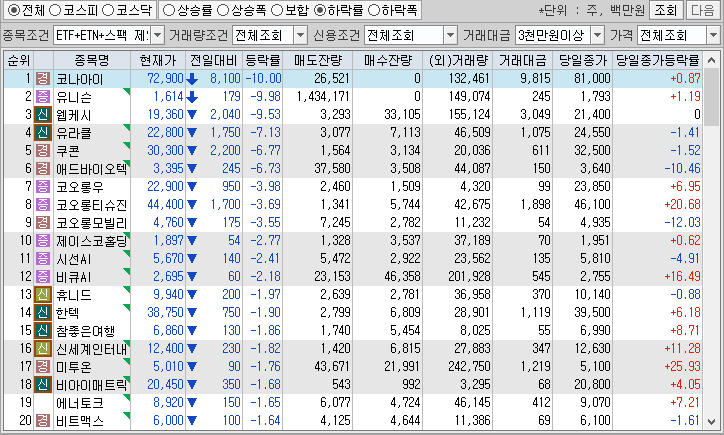Sort by 당일종가등락률 column header

pos(658,60)
